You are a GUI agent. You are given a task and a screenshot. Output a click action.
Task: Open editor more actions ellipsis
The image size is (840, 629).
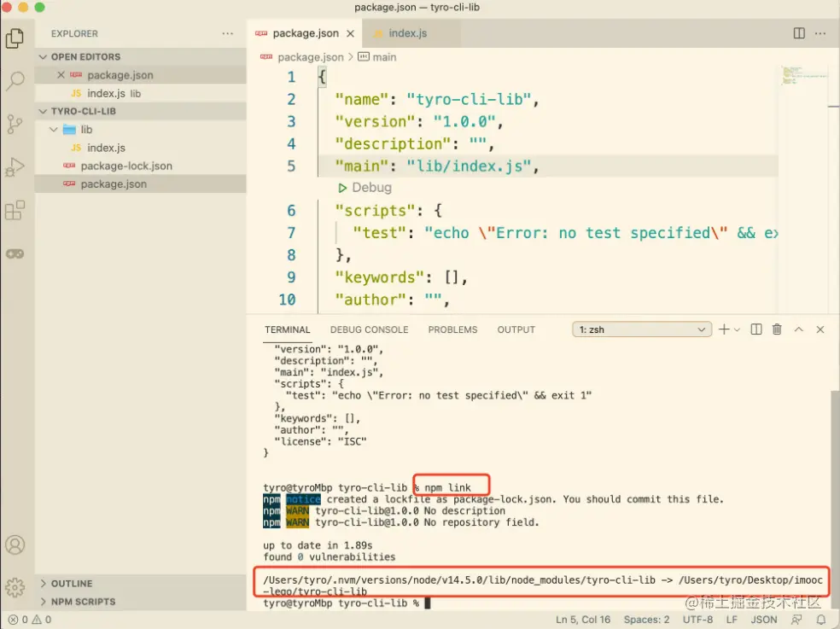(x=820, y=33)
